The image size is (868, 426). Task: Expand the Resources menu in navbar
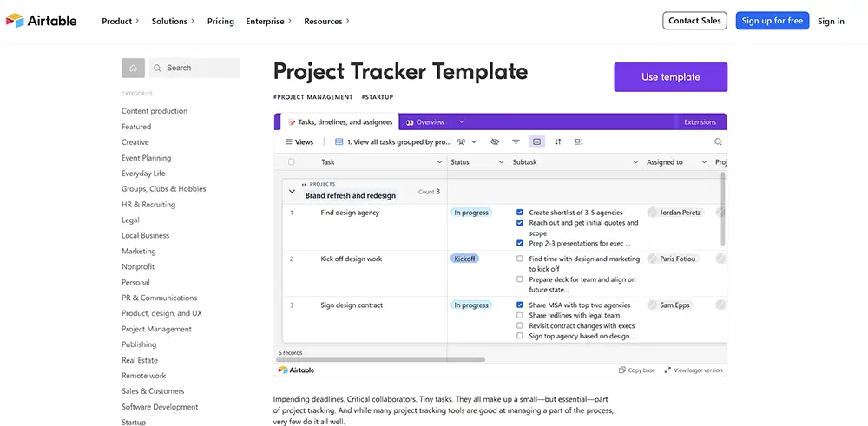(326, 21)
